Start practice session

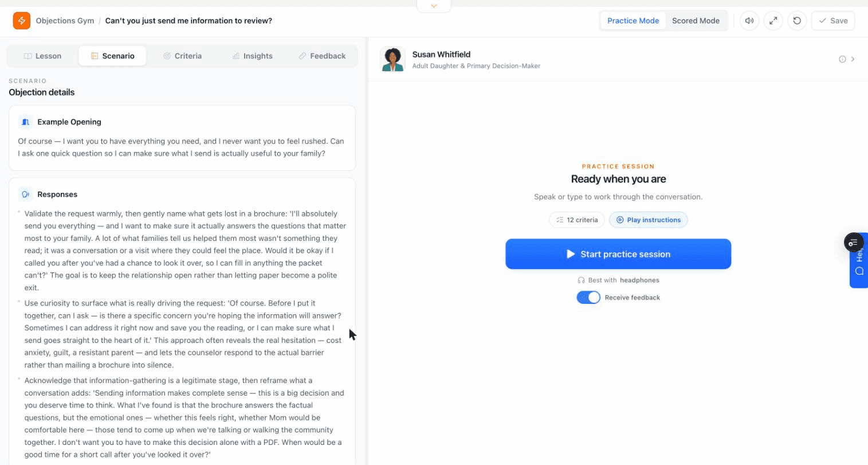coord(618,254)
